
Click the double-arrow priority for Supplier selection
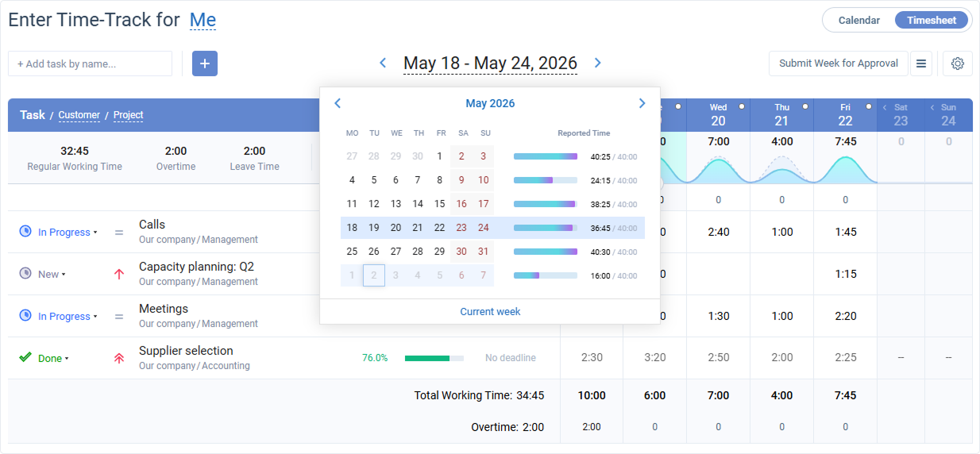pos(119,358)
